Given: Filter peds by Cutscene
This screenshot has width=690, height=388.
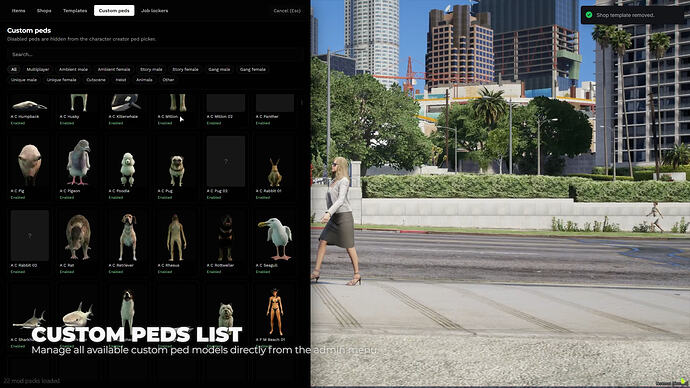Looking at the screenshot, I should coord(96,80).
